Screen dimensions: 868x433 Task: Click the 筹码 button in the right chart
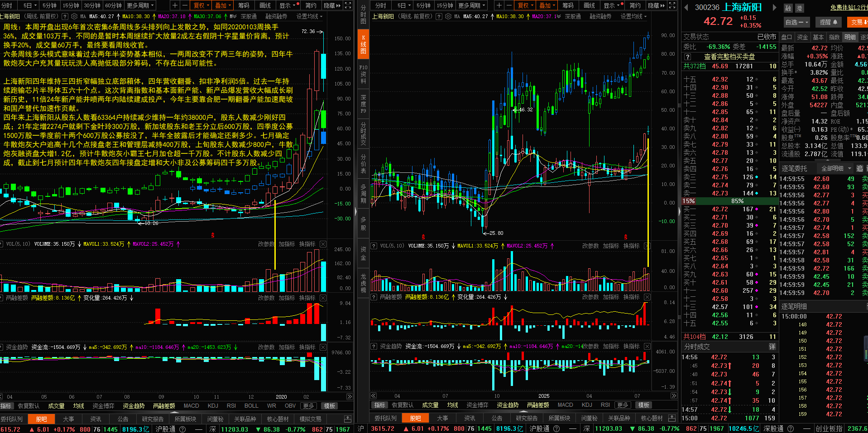(568, 5)
